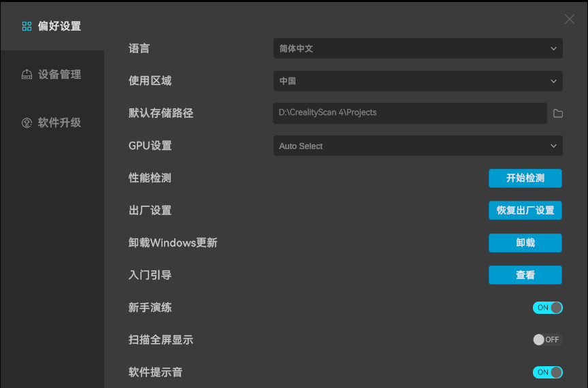Enable the 扫描全屏显示 toggle
588x388 pixels.
tap(547, 340)
